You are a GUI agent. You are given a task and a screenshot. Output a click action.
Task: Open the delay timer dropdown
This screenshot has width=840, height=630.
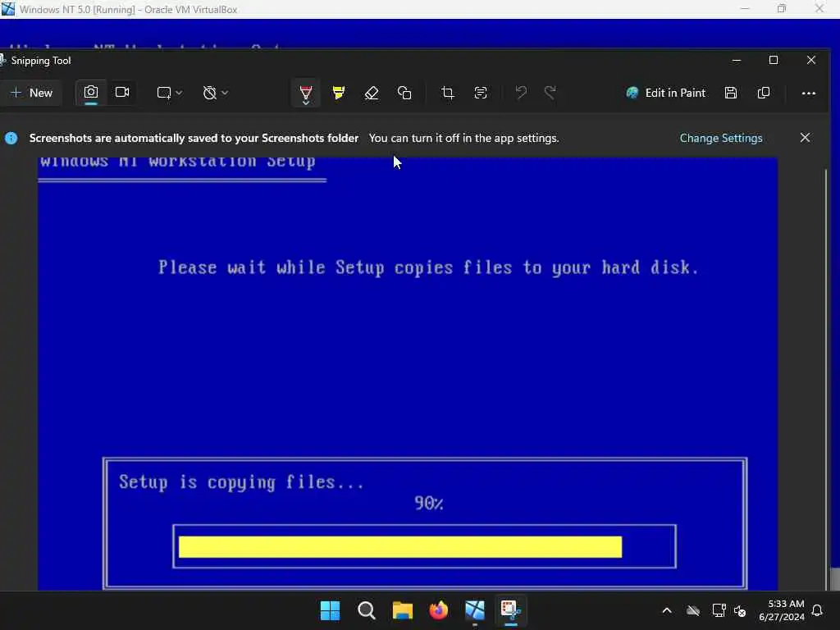216,93
